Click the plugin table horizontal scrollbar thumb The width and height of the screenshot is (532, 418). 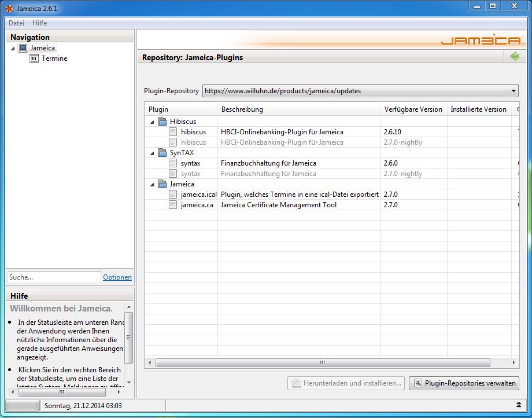tap(323, 362)
